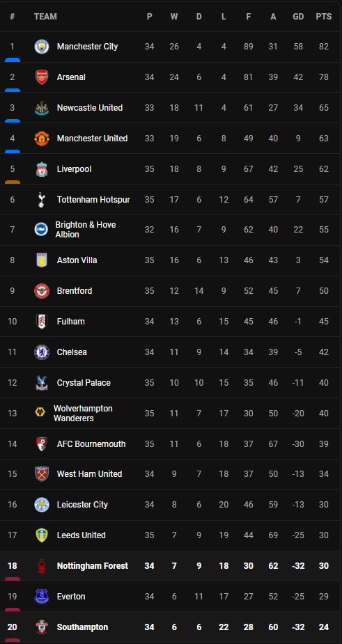
Task: Open Brighton & Hove Albion team page
Action: pos(86,230)
